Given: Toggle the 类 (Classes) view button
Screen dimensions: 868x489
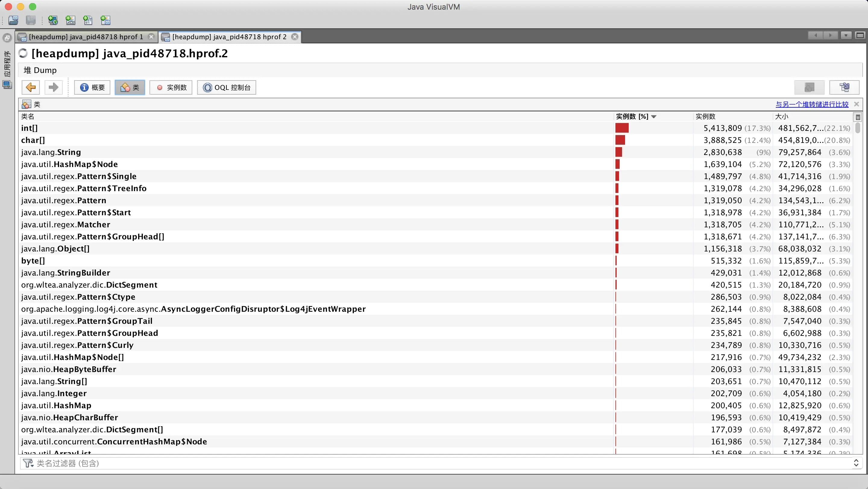Looking at the screenshot, I should (130, 88).
